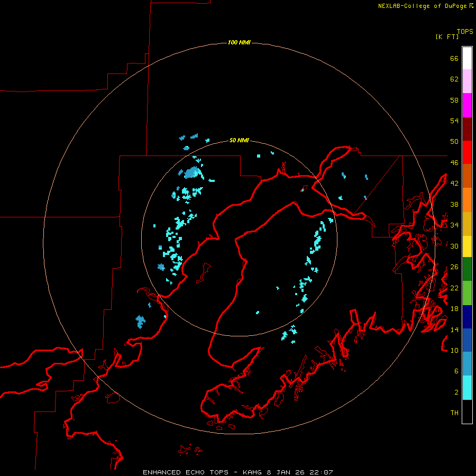476x476 pixels.
Task: Click the 50 NMI range ring label
Action: (x=239, y=140)
